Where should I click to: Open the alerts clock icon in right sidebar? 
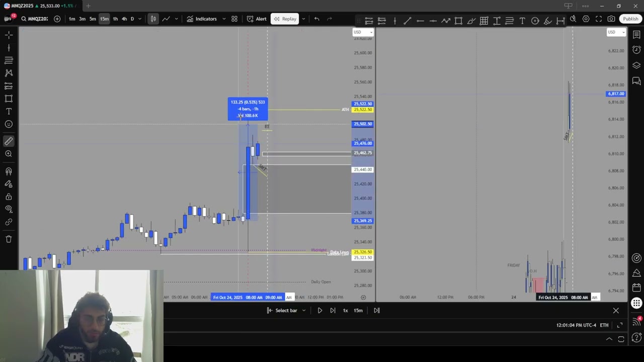pyautogui.click(x=636, y=50)
